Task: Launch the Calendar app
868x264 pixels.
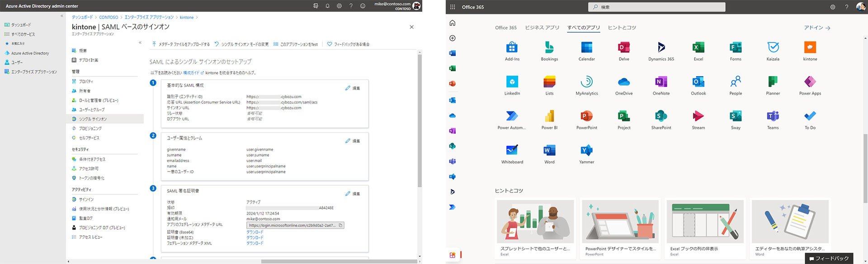Action: click(586, 51)
